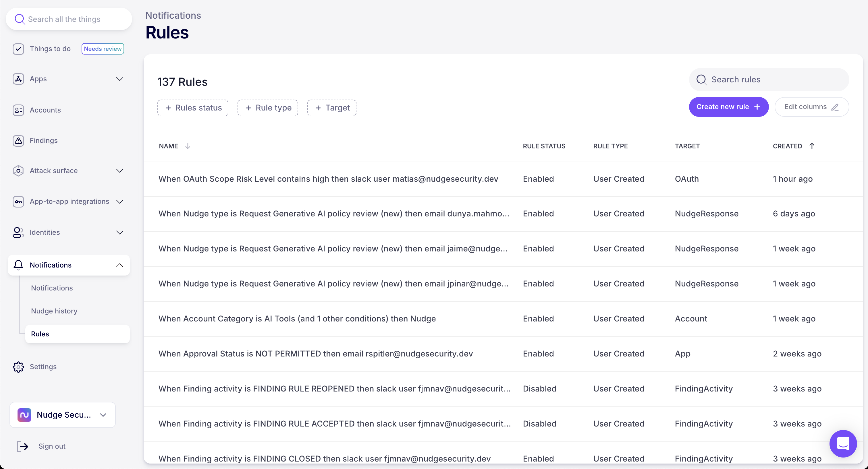This screenshot has width=868, height=469.
Task: Expand the Apps section chevron
Action: [x=119, y=79]
